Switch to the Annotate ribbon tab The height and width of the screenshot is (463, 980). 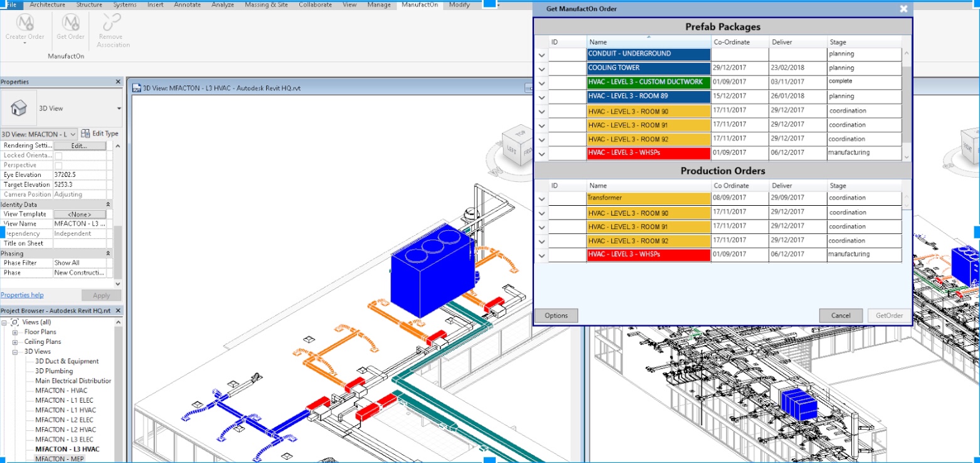tap(188, 4)
